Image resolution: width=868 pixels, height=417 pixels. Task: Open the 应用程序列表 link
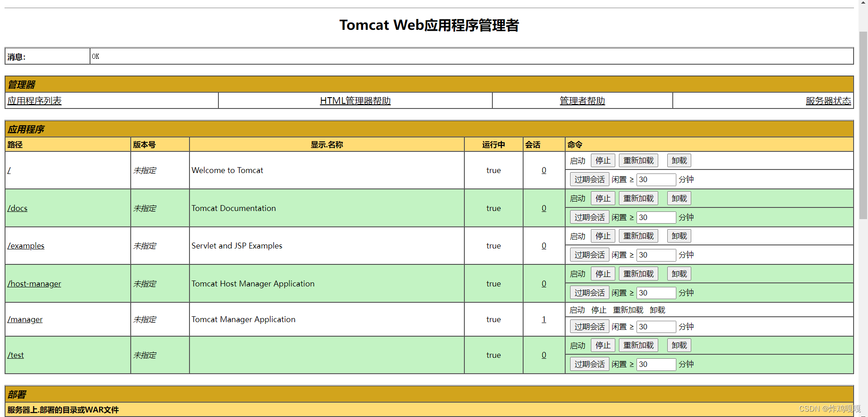(x=34, y=101)
